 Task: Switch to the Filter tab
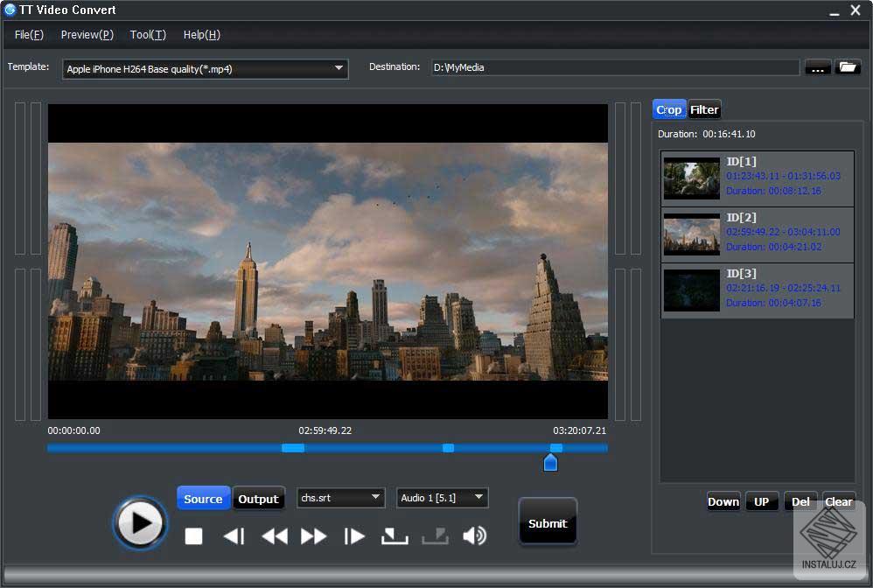704,109
